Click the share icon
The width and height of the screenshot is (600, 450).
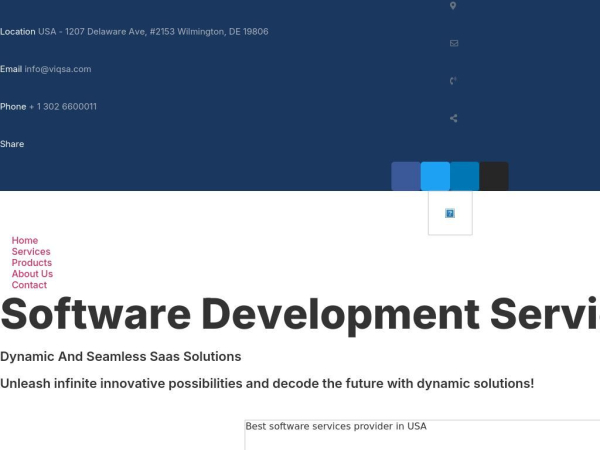pos(453,118)
